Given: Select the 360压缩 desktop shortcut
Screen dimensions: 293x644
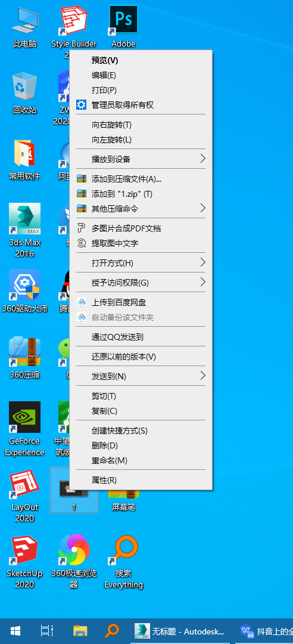Looking at the screenshot, I should coord(24,357).
